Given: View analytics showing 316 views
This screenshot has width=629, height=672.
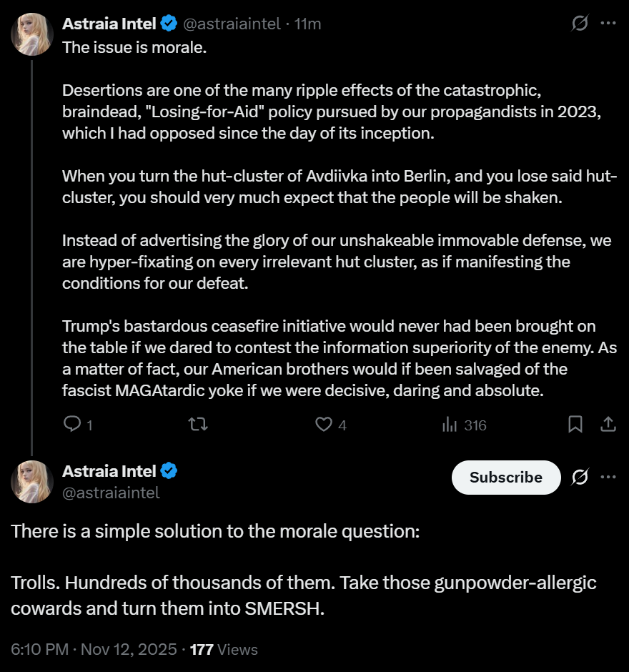Looking at the screenshot, I should (465, 425).
